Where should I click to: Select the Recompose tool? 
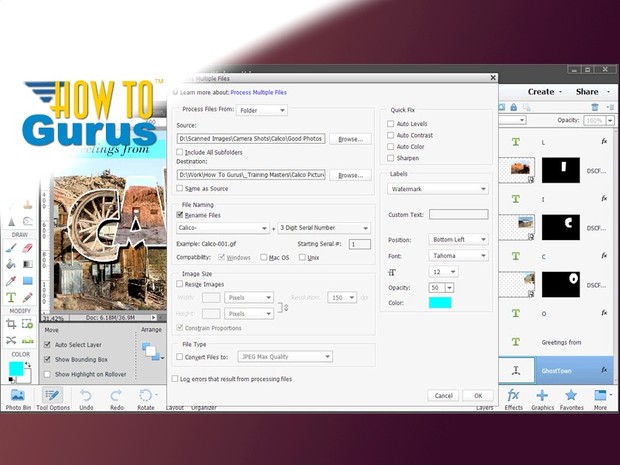click(27, 324)
